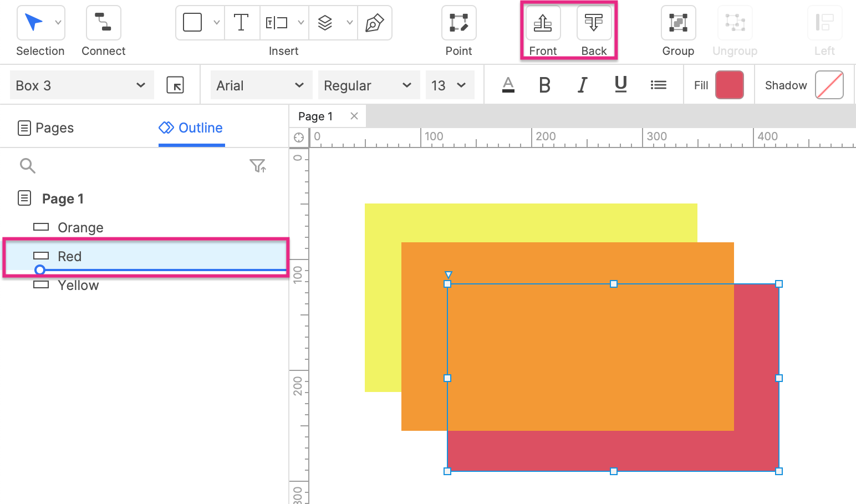Open the Arial font dropdown
The image size is (856, 504).
point(261,85)
